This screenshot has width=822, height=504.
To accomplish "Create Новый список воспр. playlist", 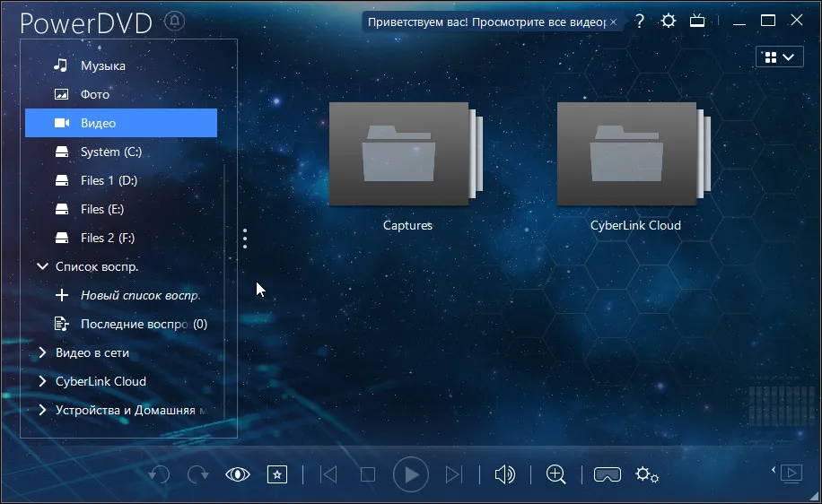I will [121, 295].
